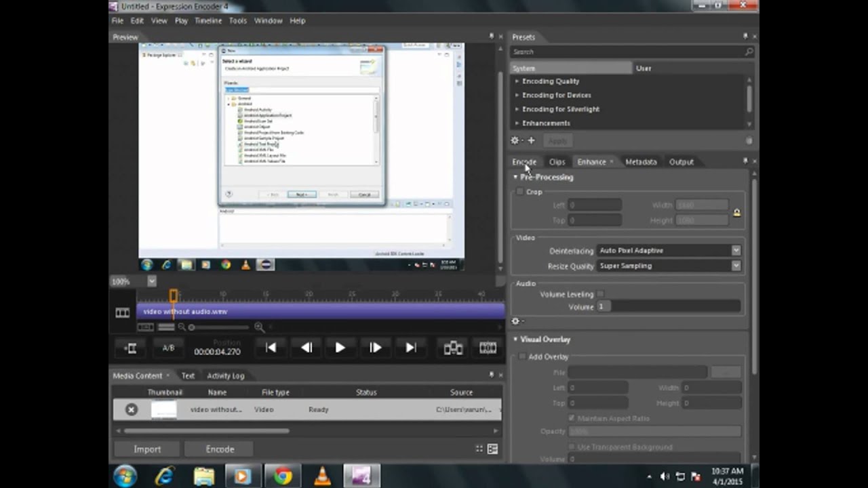Toggle the crop aspect ratio lock icon
Screen dimensions: 868x488
click(x=736, y=213)
